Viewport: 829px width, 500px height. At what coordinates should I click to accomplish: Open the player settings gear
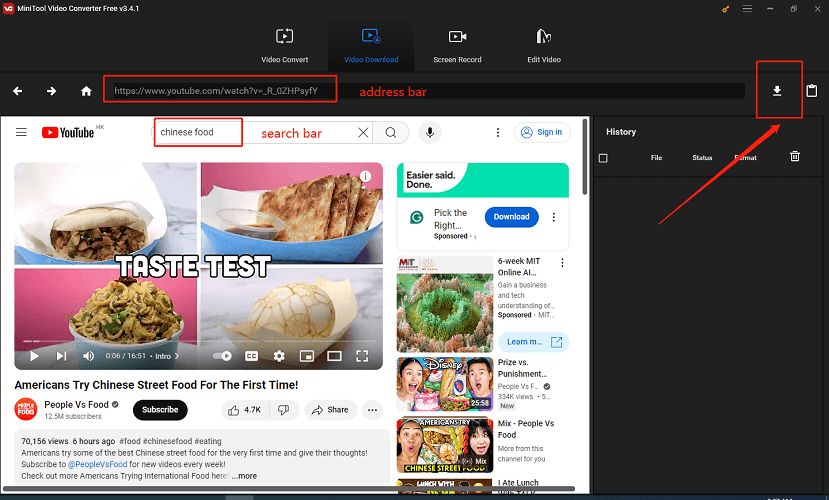coord(279,356)
